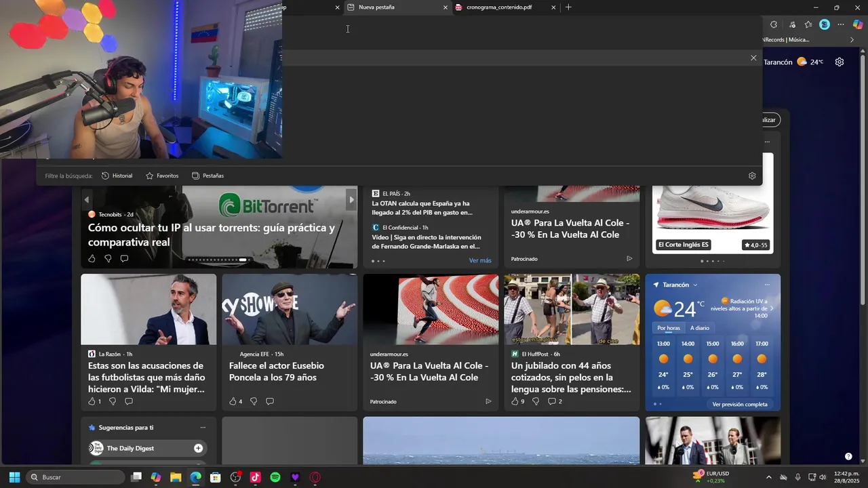The width and height of the screenshot is (868, 488).
Task: Like the La Razón Vilda article
Action: click(92, 401)
